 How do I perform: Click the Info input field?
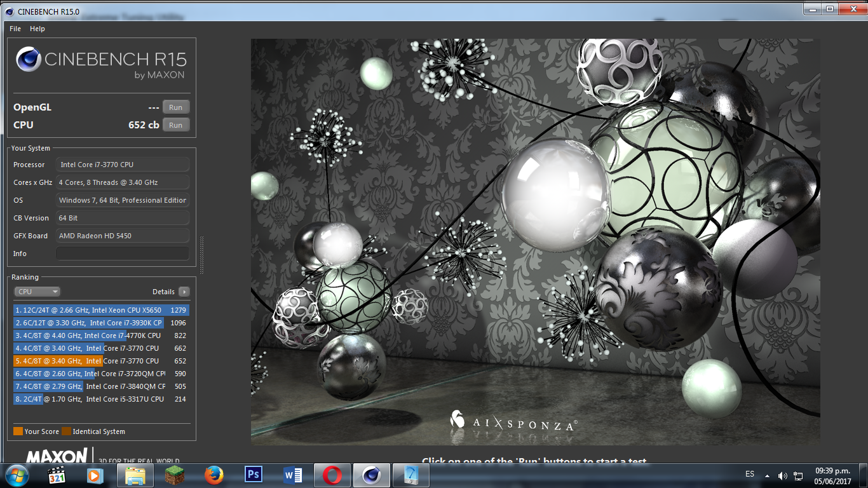[x=123, y=254]
